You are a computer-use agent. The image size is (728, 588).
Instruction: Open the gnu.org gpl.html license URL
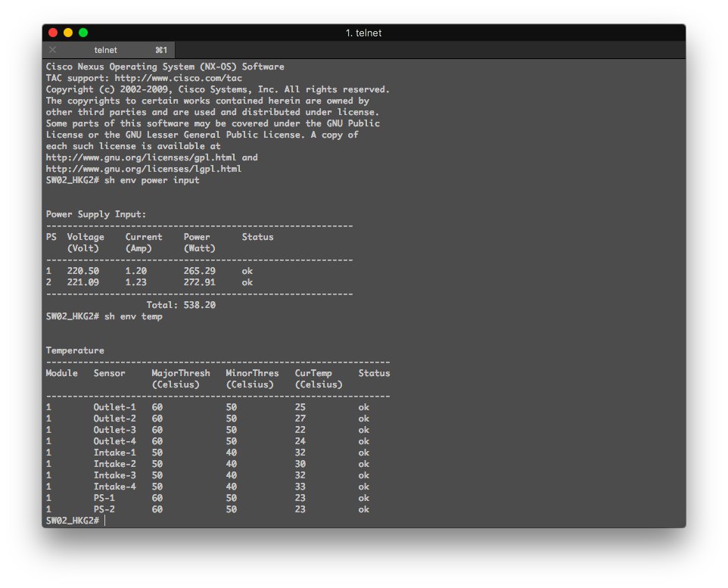[x=141, y=157]
